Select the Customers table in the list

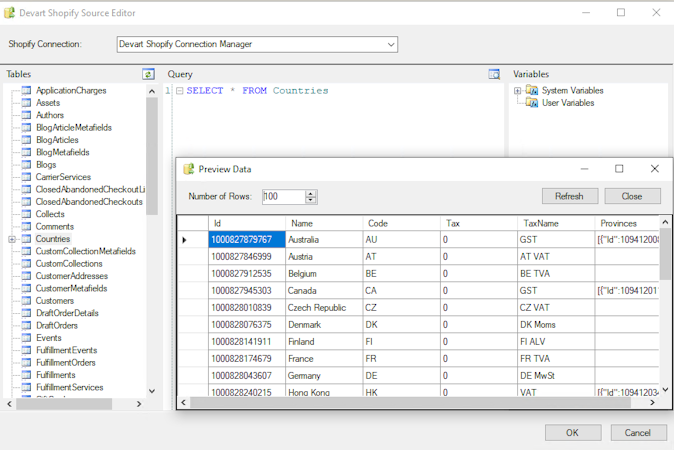(x=55, y=301)
